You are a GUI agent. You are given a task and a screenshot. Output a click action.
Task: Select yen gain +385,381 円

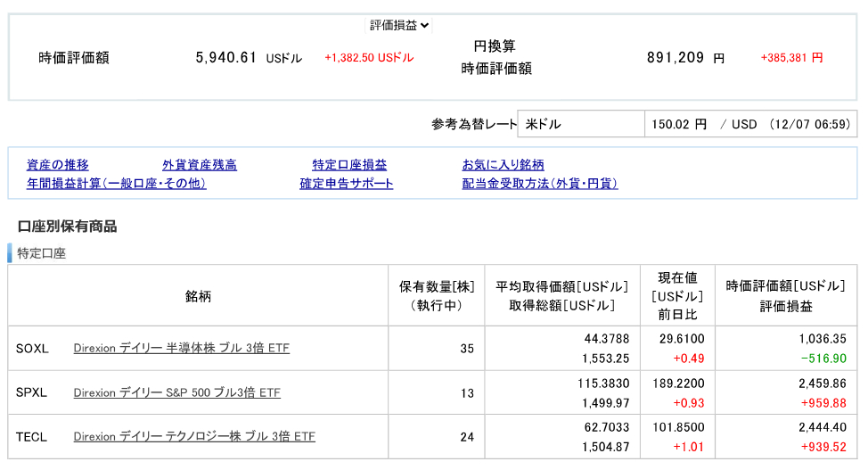coord(791,58)
